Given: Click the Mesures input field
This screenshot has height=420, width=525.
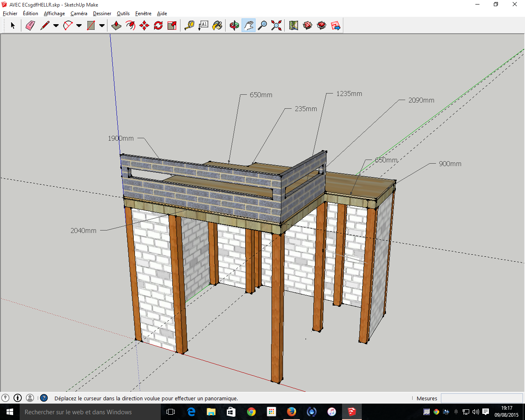Looking at the screenshot, I should [482, 398].
